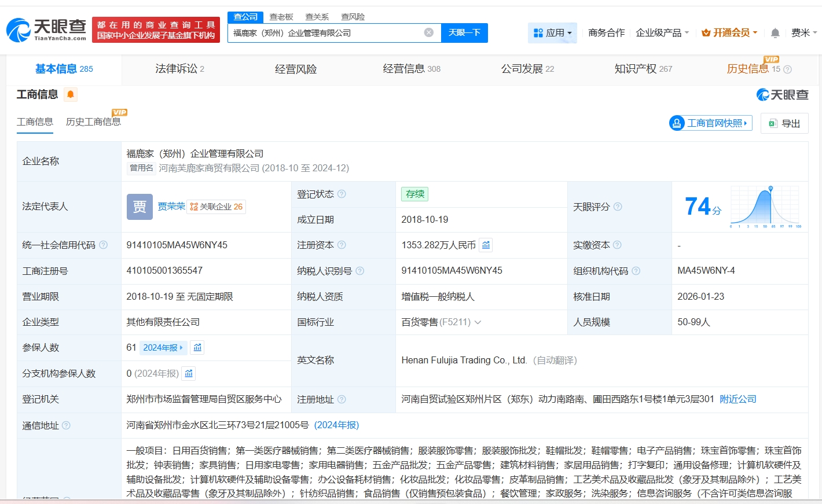This screenshot has height=504, width=822.
Task: Click help icon next to 天眼评分
Action: (618, 207)
